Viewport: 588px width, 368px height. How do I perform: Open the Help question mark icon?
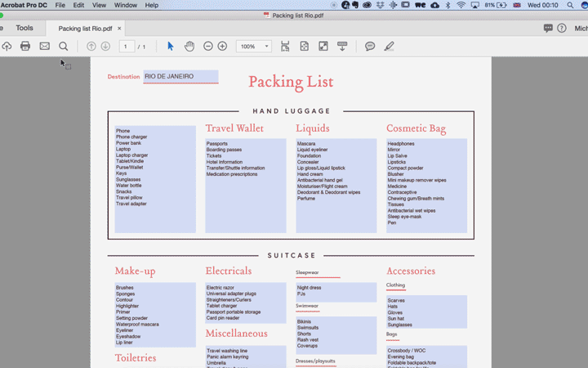coord(561,28)
